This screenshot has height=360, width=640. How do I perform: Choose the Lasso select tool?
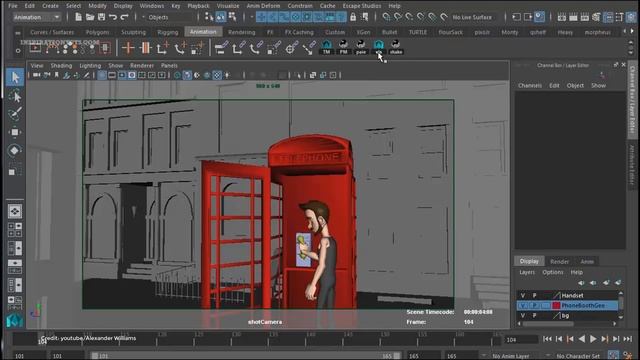15,96
